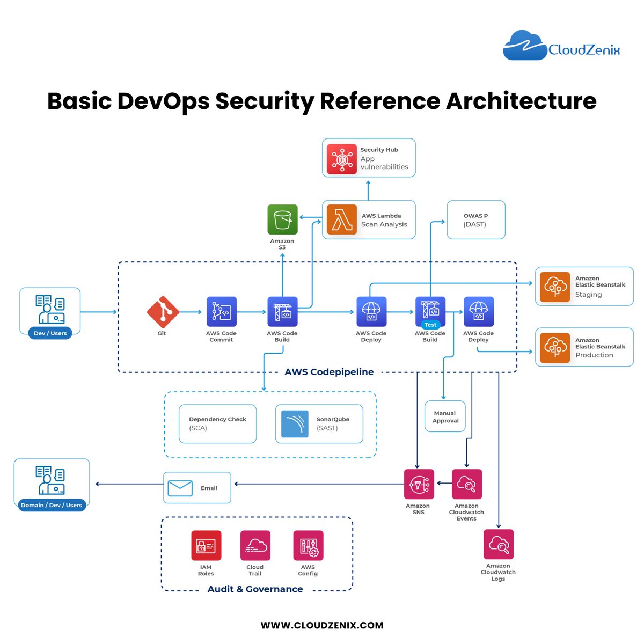This screenshot has width=644, height=644.
Task: Select the Amazon Cloudwatch Logs icon
Action: click(499, 544)
